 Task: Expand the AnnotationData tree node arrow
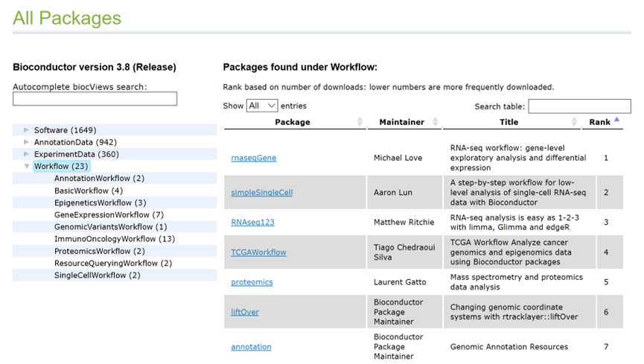[26, 142]
